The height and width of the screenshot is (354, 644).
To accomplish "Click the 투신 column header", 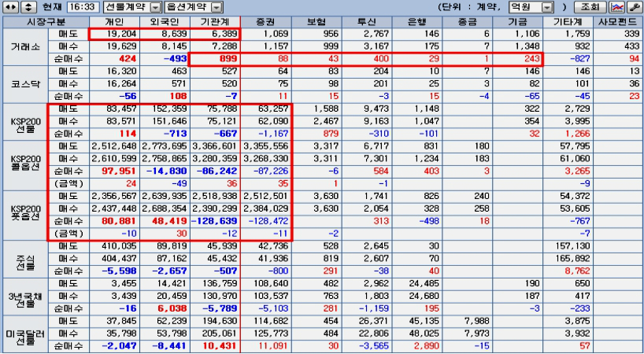I will [x=367, y=22].
